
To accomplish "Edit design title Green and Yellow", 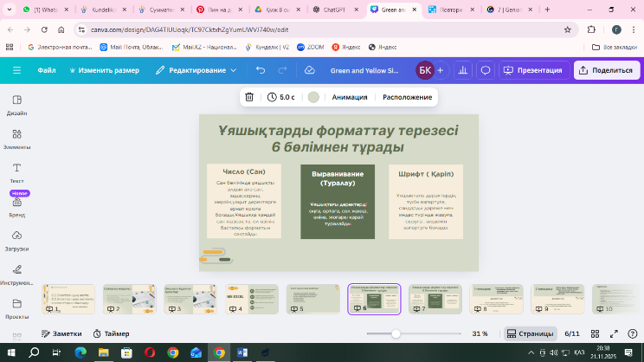I will [364, 70].
